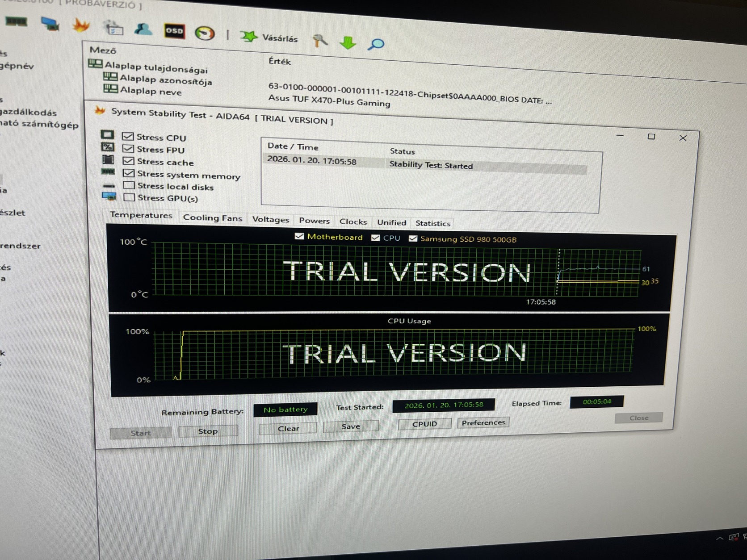Click the Vásárlás purchase label
This screenshot has height=560, width=747.
coord(280,38)
